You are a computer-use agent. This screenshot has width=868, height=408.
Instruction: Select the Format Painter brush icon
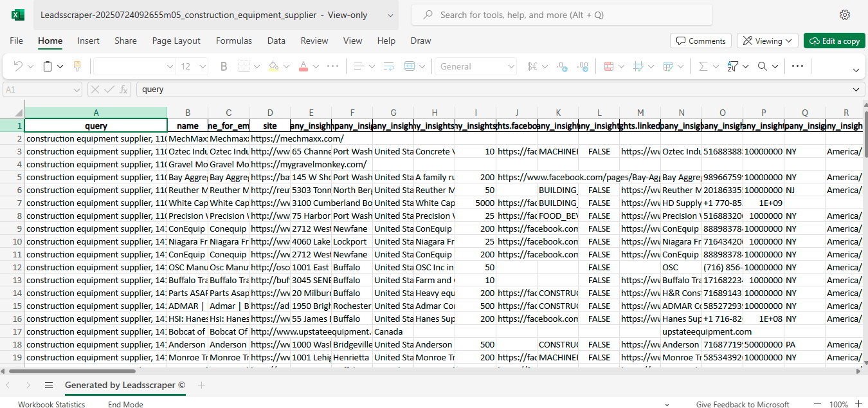77,66
